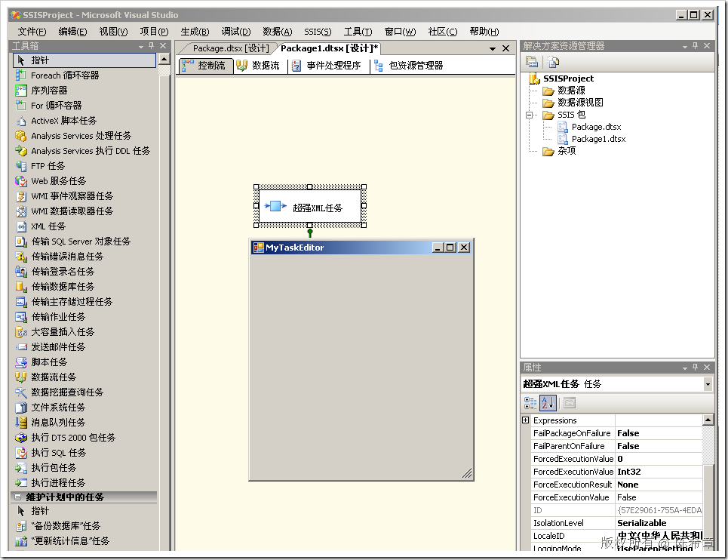Select the Web 服务任务 icon
Image resolution: width=728 pixels, height=560 pixels.
click(21, 181)
